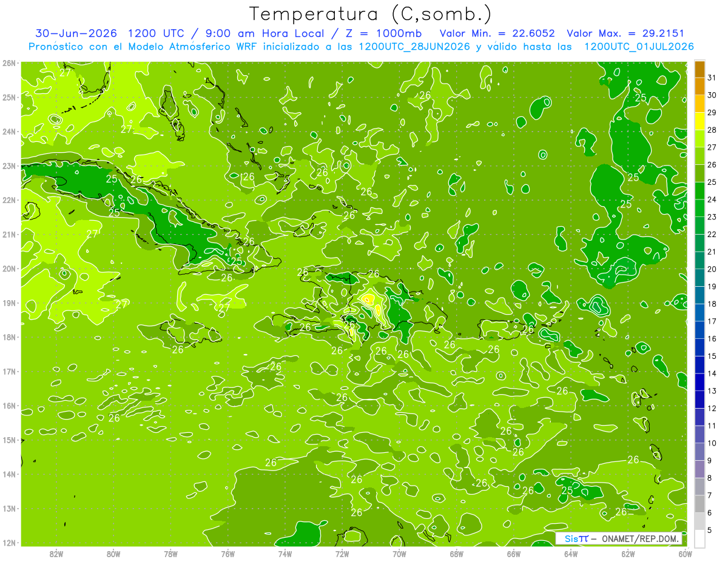This screenshot has width=728, height=562.
Task: Click the '1200UTC_28JUN2026' initialization time text
Action: tap(414, 47)
